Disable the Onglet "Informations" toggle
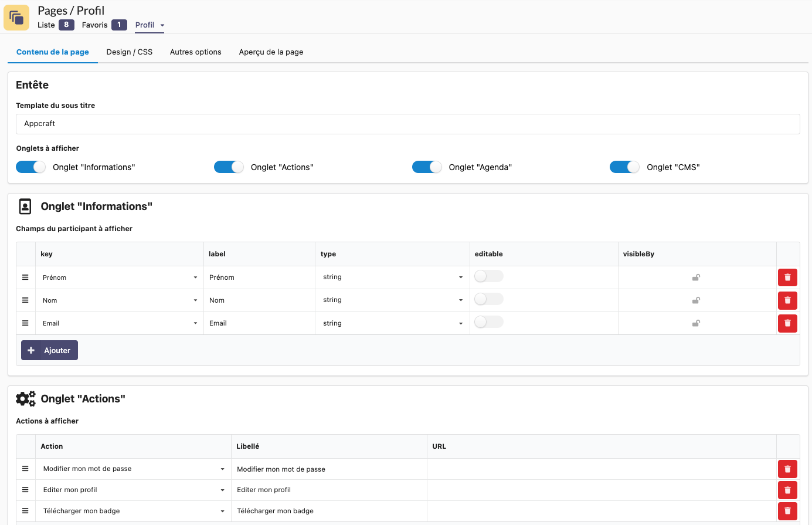812x525 pixels. point(30,167)
